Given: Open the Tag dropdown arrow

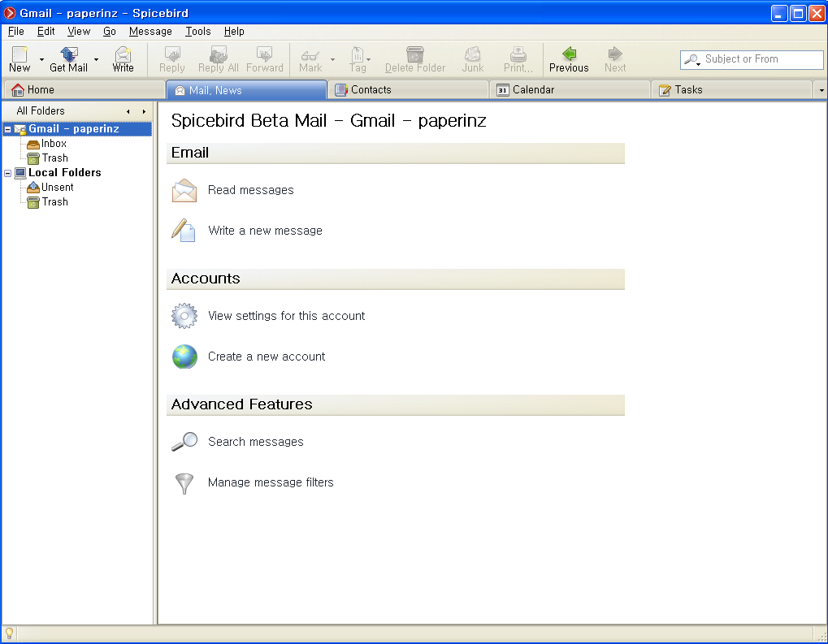Looking at the screenshot, I should tap(369, 59).
